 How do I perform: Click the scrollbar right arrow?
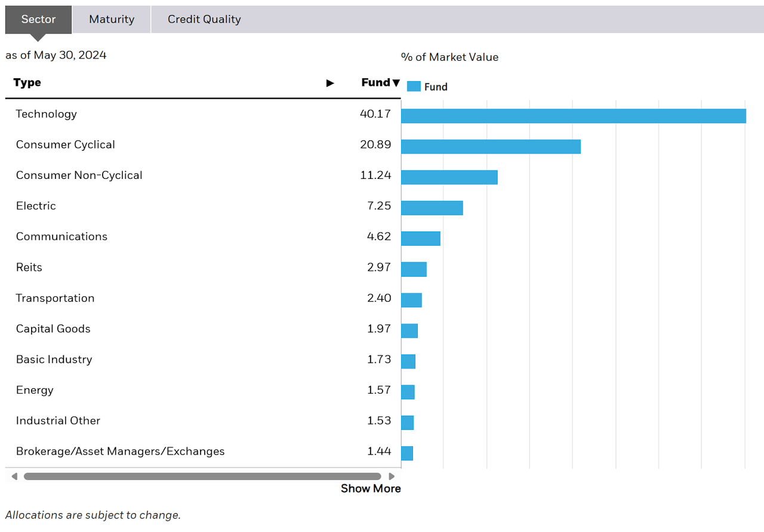tap(392, 476)
